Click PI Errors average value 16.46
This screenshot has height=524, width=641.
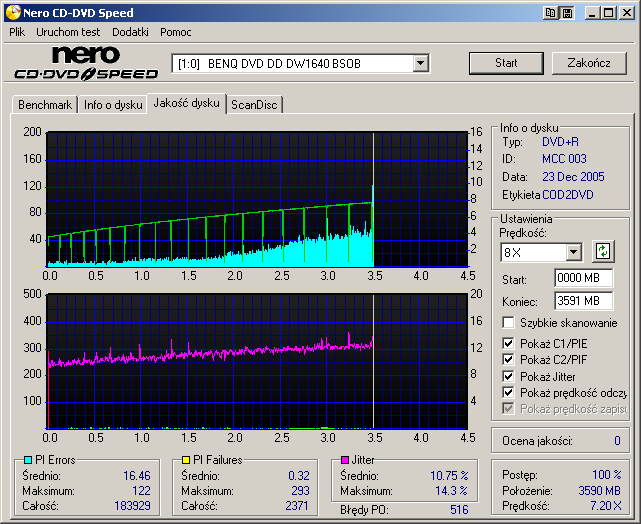137,475
